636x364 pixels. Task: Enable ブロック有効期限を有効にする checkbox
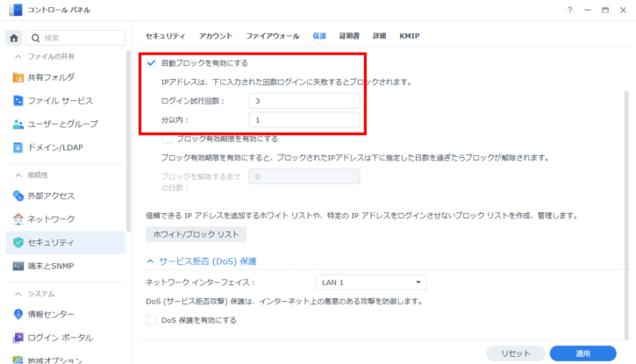pyautogui.click(x=168, y=139)
